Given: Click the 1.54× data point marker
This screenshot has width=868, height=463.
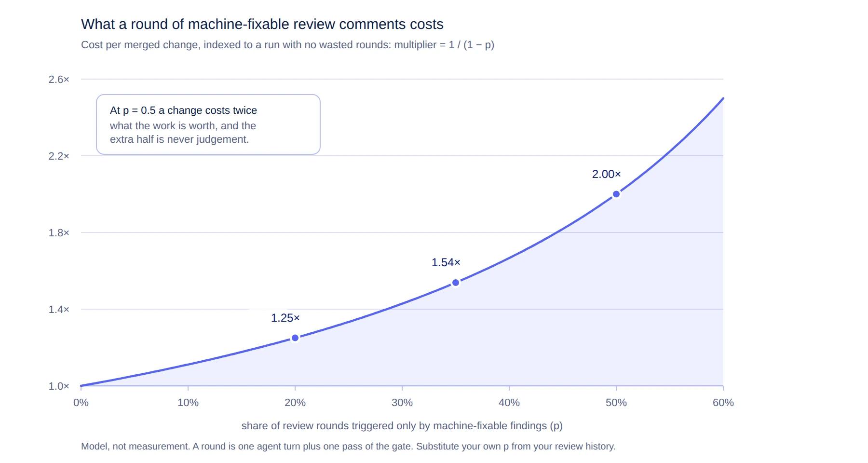Looking at the screenshot, I should (456, 283).
